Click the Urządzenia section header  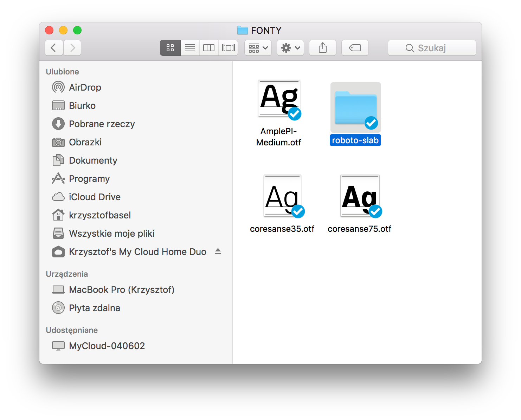coord(67,274)
